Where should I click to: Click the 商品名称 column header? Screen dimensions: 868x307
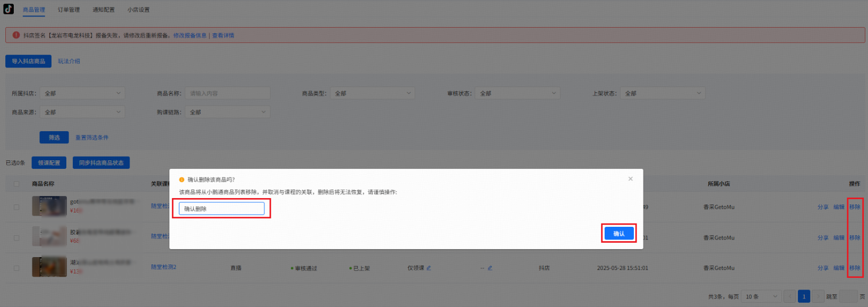tap(43, 184)
